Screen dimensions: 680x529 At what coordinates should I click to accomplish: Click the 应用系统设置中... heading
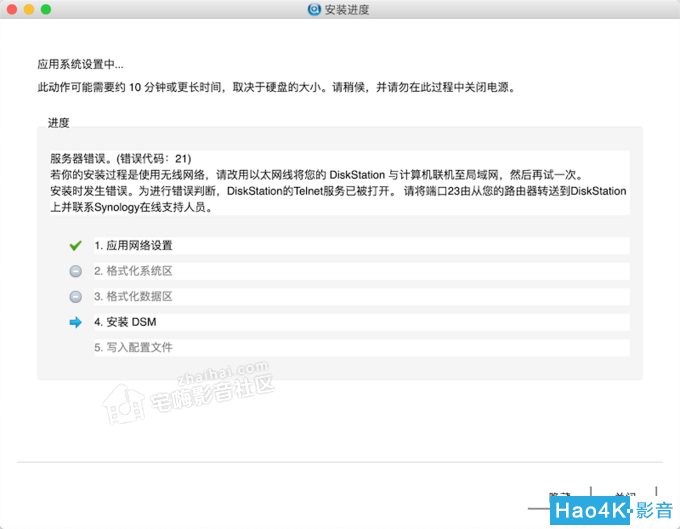point(80,65)
